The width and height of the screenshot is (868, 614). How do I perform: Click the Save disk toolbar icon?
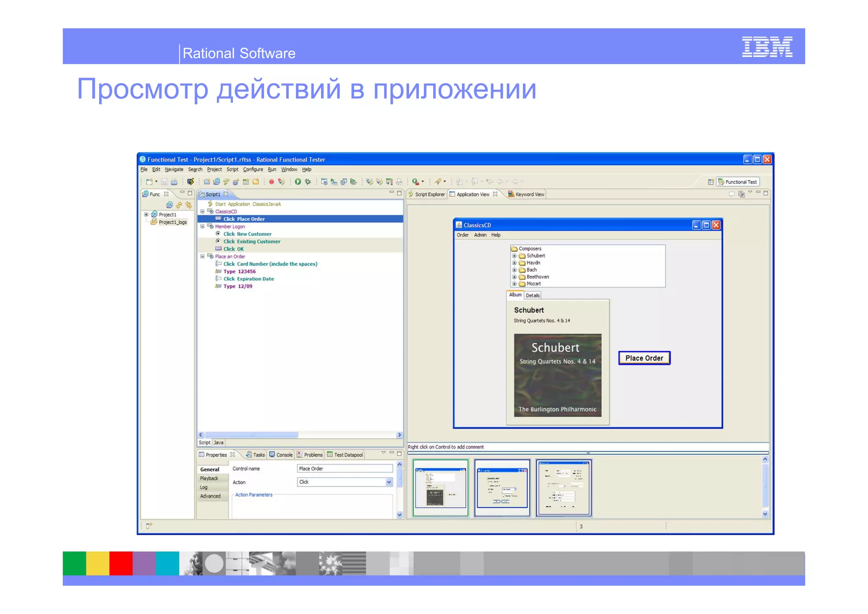point(164,182)
